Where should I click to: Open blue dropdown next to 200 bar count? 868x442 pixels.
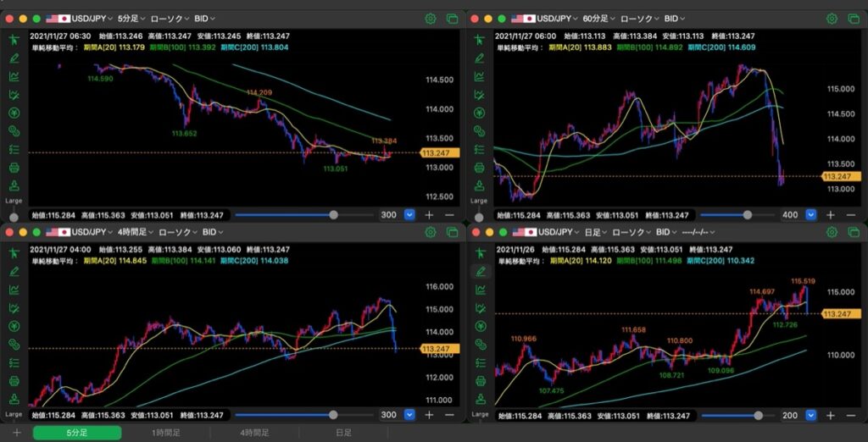[x=811, y=415]
